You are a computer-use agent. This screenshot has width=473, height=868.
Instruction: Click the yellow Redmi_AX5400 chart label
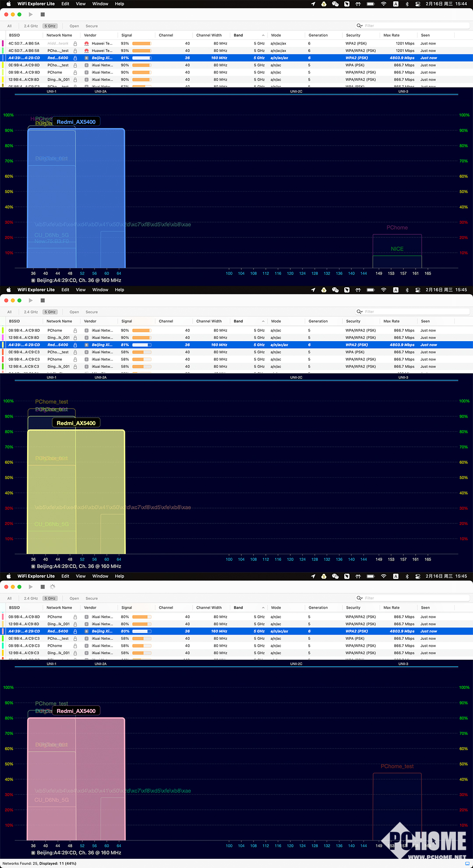click(76, 423)
